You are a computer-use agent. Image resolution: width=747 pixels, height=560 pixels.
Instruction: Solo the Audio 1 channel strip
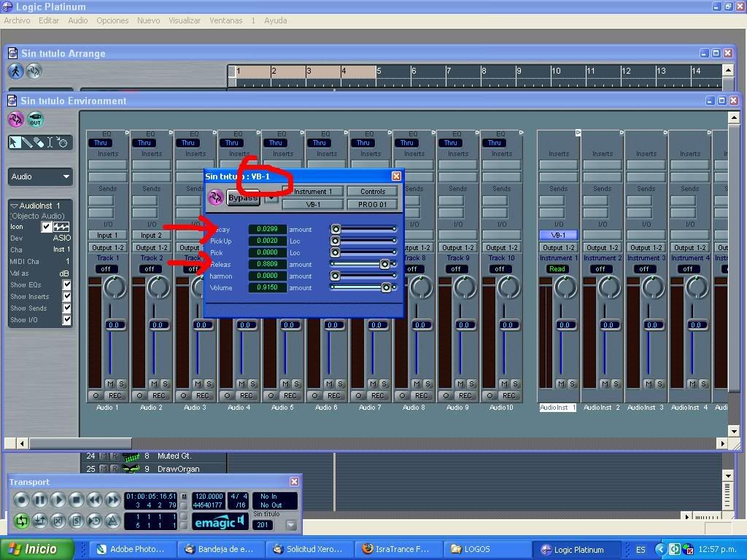[x=121, y=384]
